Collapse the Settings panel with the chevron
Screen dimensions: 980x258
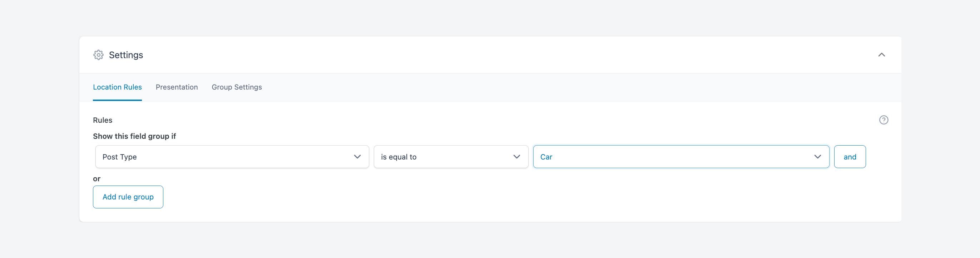tap(881, 55)
